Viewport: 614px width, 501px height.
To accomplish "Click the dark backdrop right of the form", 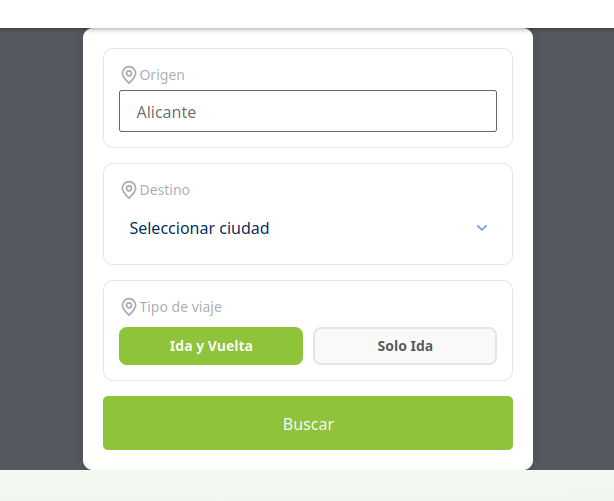I will coord(573,250).
